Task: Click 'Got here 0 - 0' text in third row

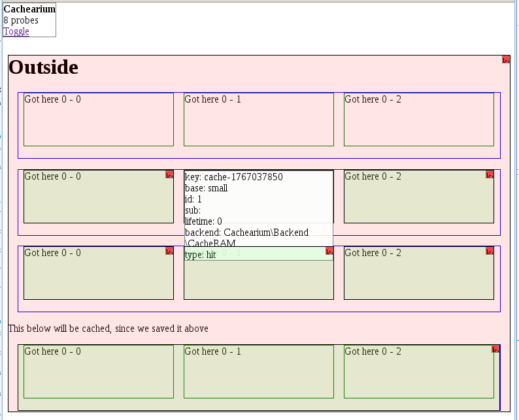Action: (x=53, y=253)
